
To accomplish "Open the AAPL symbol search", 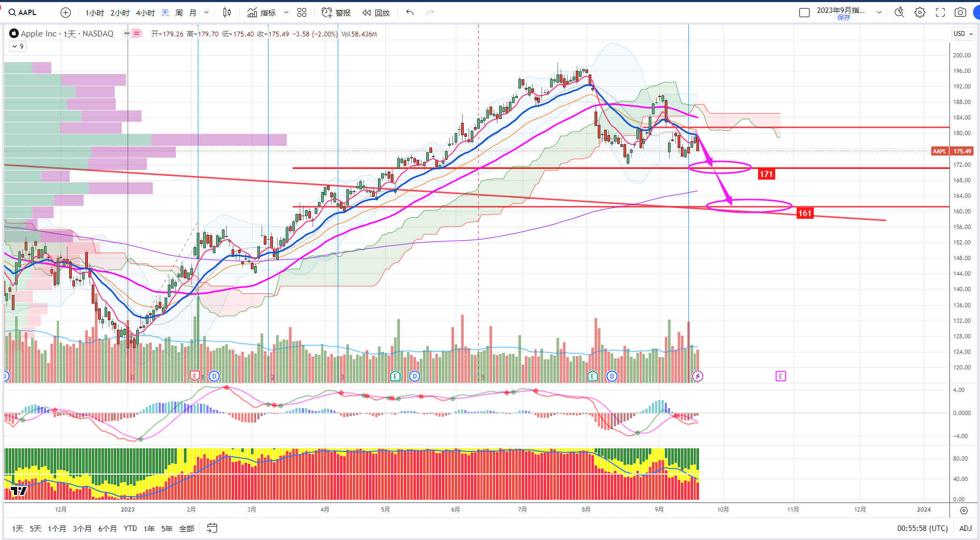I will [23, 12].
